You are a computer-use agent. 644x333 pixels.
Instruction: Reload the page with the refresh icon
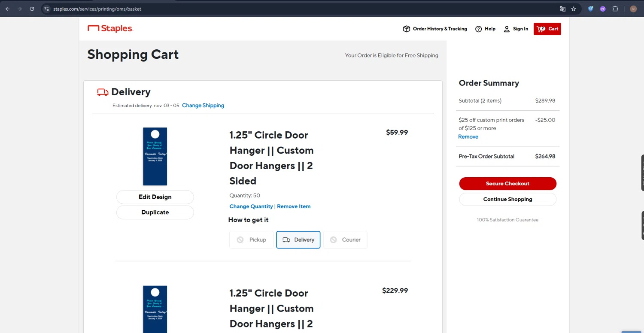[x=32, y=9]
